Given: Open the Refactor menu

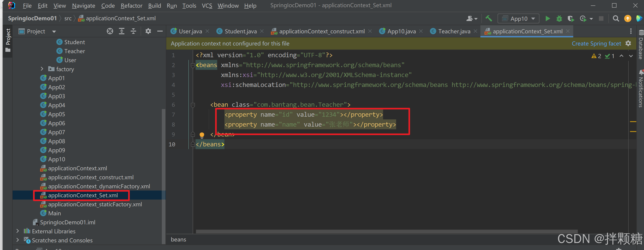Looking at the screenshot, I should coord(131,5).
